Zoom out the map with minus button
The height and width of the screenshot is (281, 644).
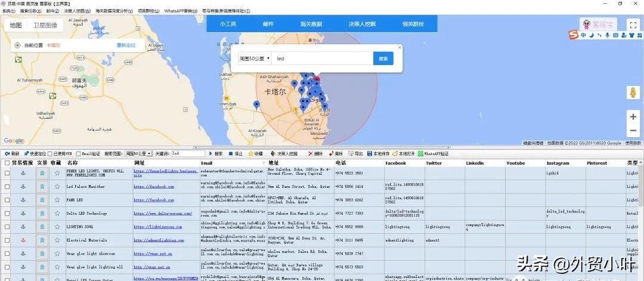click(x=632, y=132)
